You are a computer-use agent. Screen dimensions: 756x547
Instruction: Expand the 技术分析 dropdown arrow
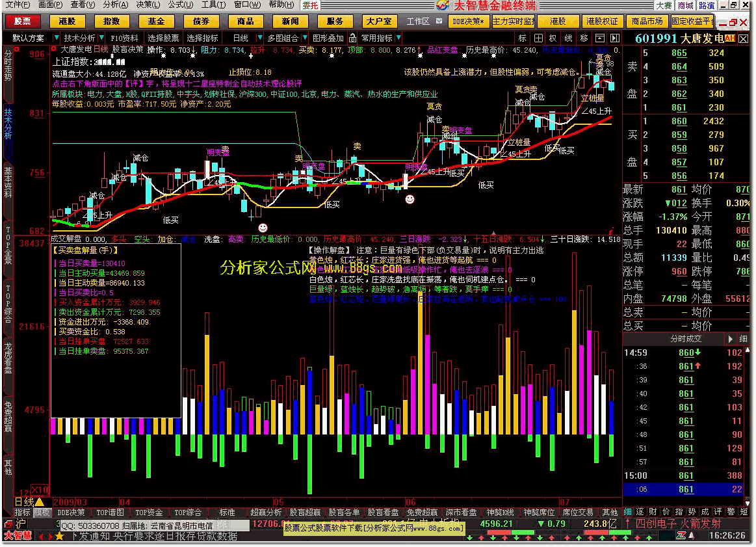[x=102, y=38]
